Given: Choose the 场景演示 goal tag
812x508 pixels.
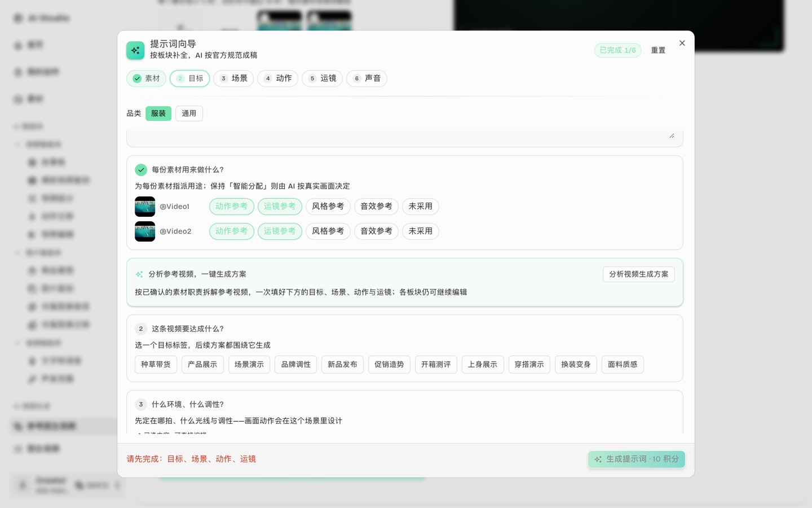Looking at the screenshot, I should (249, 365).
